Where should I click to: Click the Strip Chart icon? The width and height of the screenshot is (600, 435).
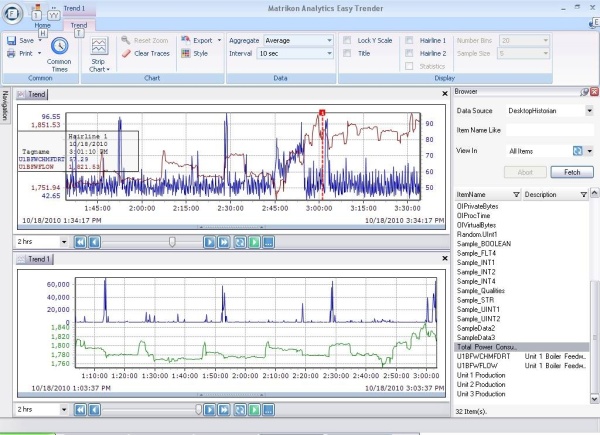click(x=99, y=46)
